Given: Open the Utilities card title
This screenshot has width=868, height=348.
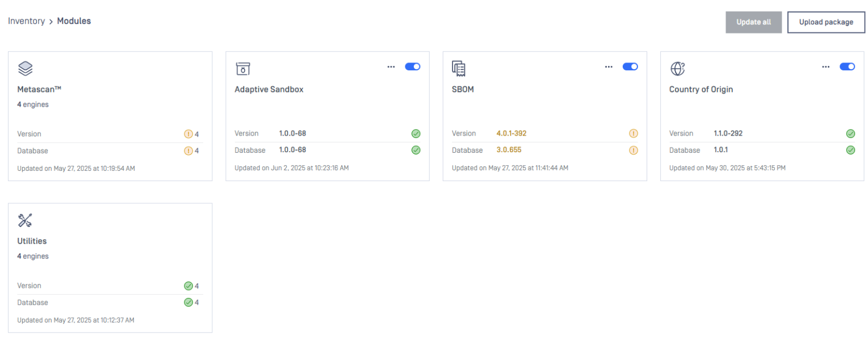Looking at the screenshot, I should point(32,241).
